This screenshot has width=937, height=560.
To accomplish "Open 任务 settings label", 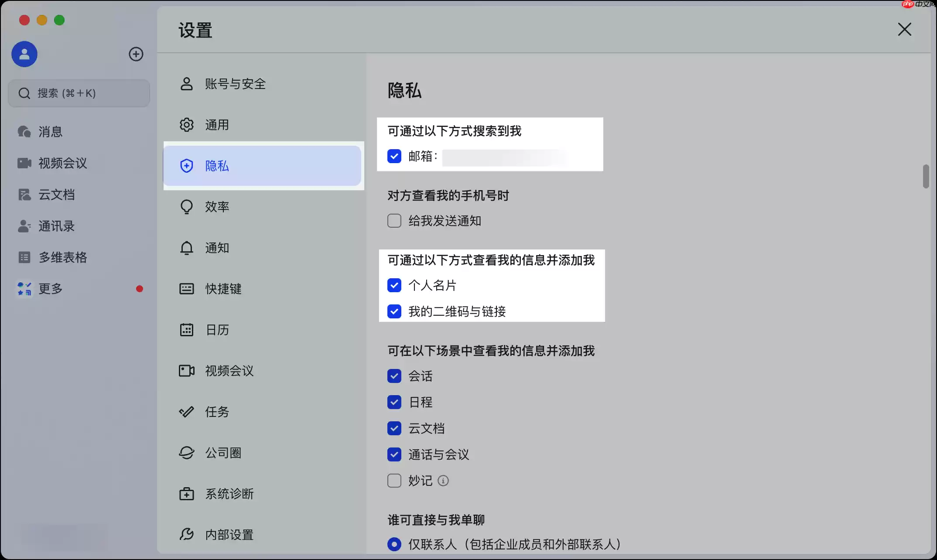I will pos(217,412).
